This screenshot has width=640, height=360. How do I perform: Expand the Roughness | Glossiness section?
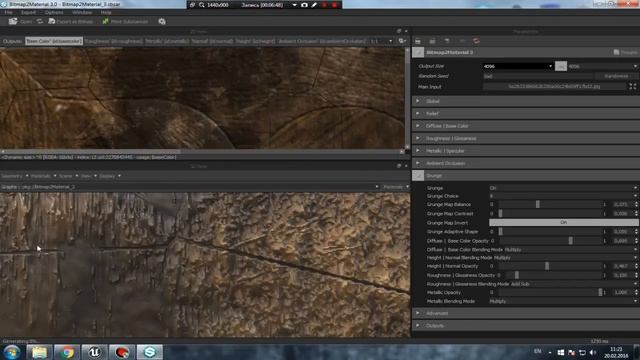tap(526, 139)
